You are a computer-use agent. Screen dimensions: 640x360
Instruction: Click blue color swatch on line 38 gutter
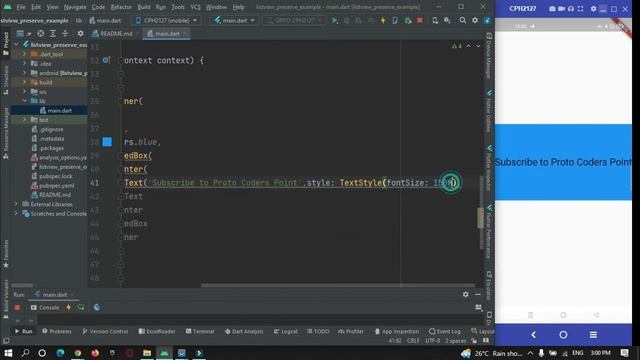coord(107,142)
